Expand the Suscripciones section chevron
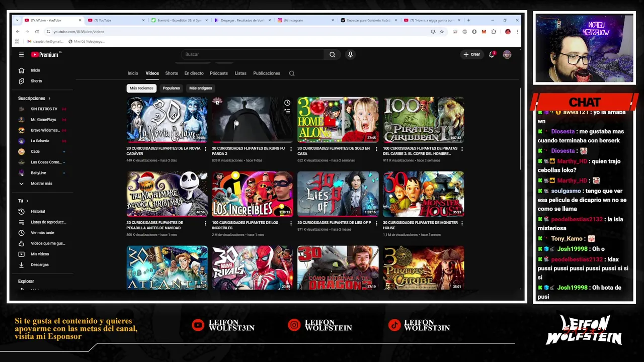Image resolution: width=644 pixels, height=362 pixels. tap(49, 99)
